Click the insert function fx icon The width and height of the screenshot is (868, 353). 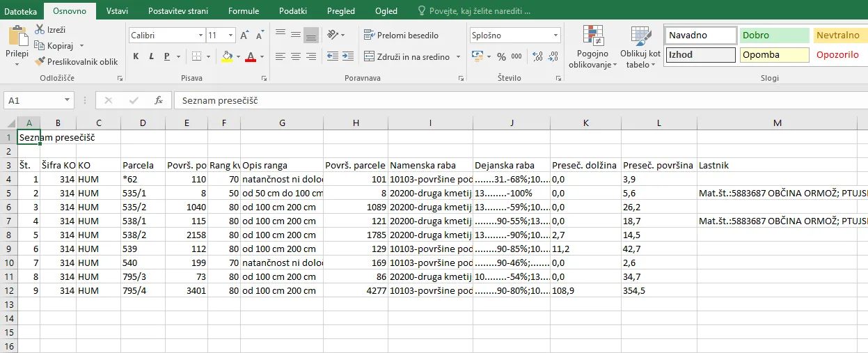click(x=158, y=100)
